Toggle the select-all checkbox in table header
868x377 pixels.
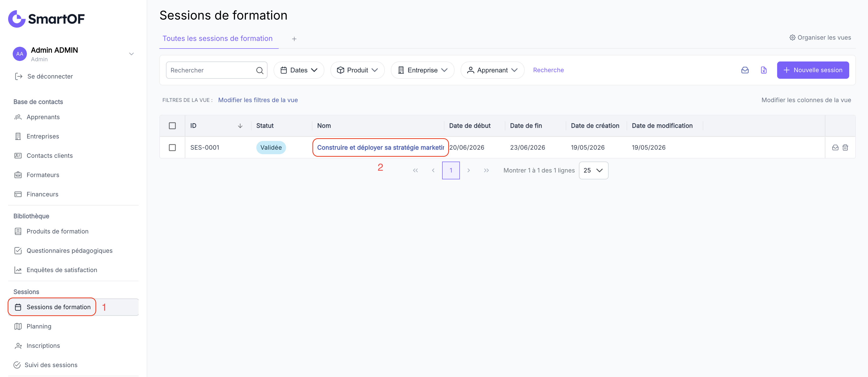click(172, 126)
